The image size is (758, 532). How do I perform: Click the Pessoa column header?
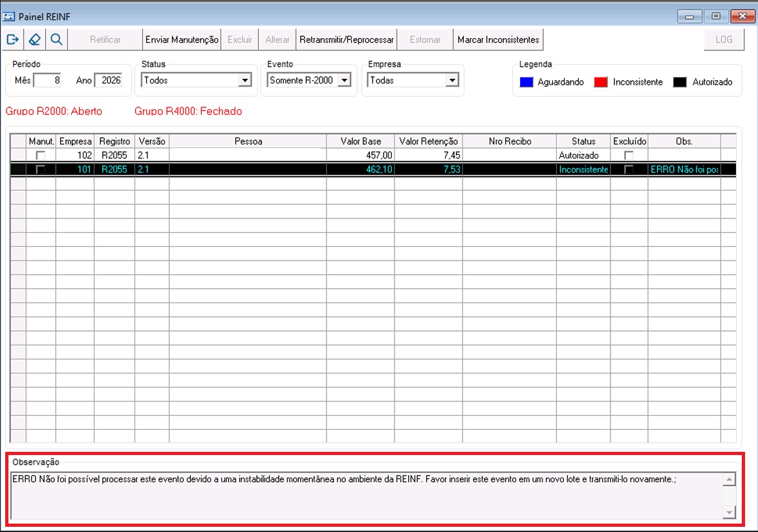pyautogui.click(x=248, y=141)
